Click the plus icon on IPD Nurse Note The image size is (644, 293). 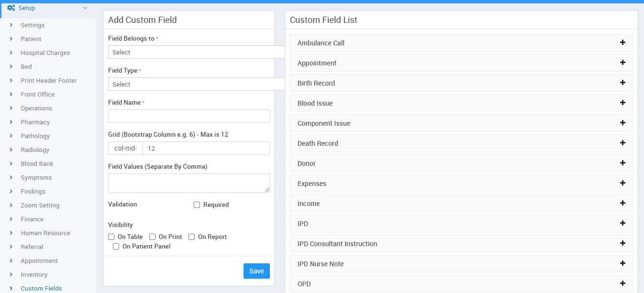click(x=622, y=263)
